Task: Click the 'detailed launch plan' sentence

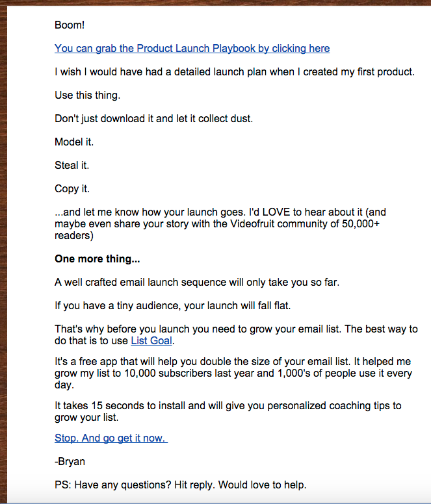Action: click(235, 71)
